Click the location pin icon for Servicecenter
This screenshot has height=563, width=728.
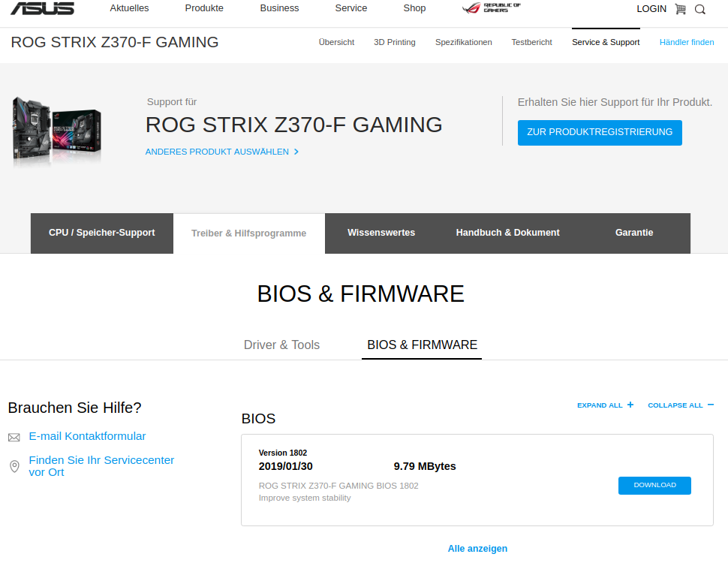pos(14,466)
